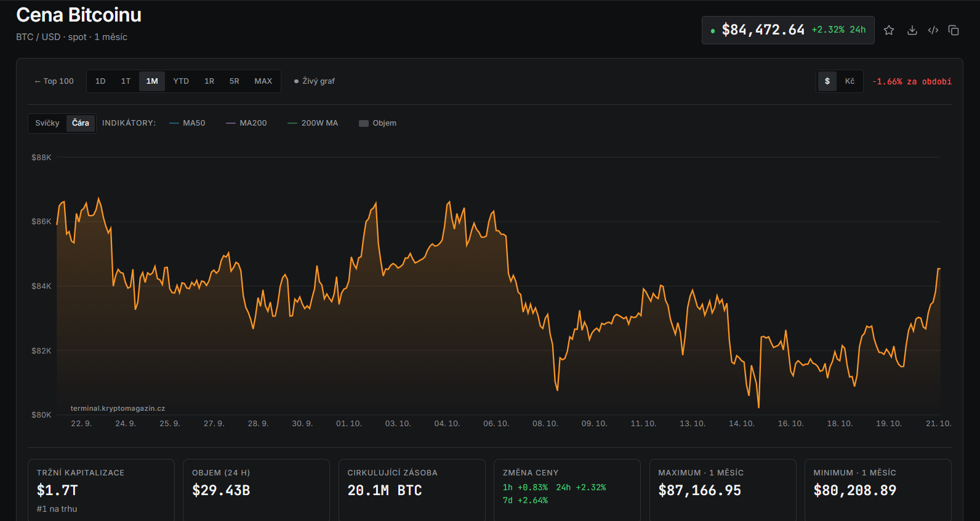Toggle the Živý graf live indicator
The image size is (980, 521).
pyautogui.click(x=315, y=81)
